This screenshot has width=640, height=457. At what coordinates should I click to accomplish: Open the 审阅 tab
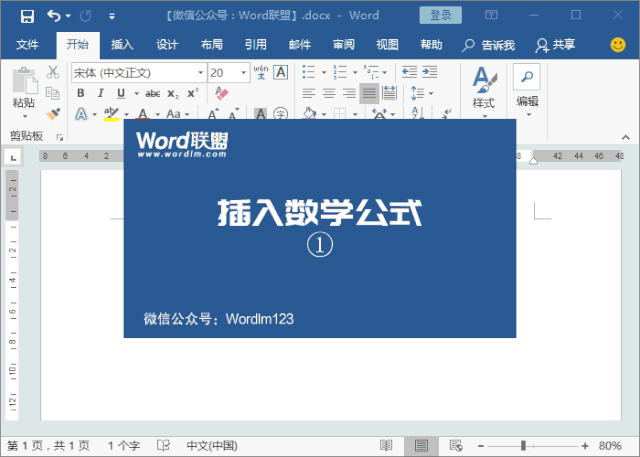tap(344, 44)
